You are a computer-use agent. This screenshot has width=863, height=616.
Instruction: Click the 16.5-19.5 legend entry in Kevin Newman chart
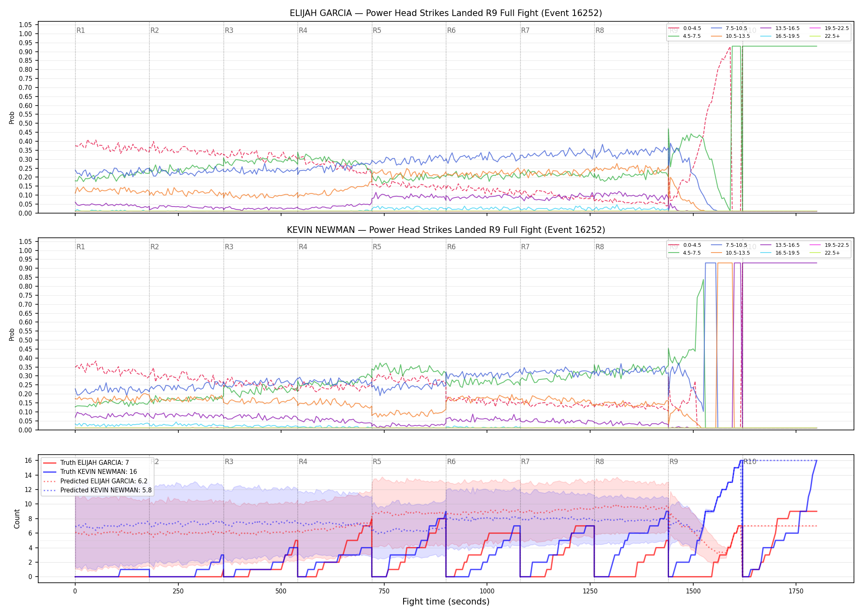[780, 253]
